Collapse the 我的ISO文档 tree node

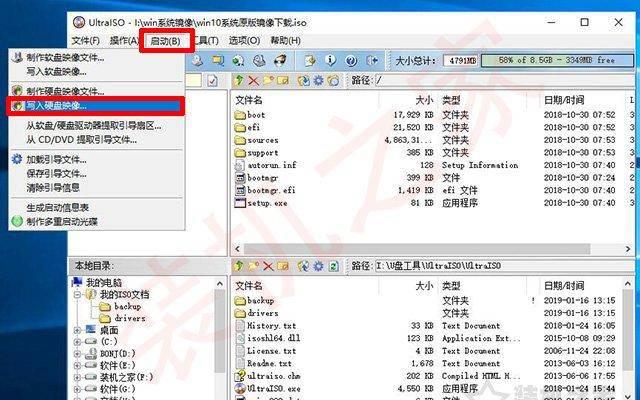[77, 294]
